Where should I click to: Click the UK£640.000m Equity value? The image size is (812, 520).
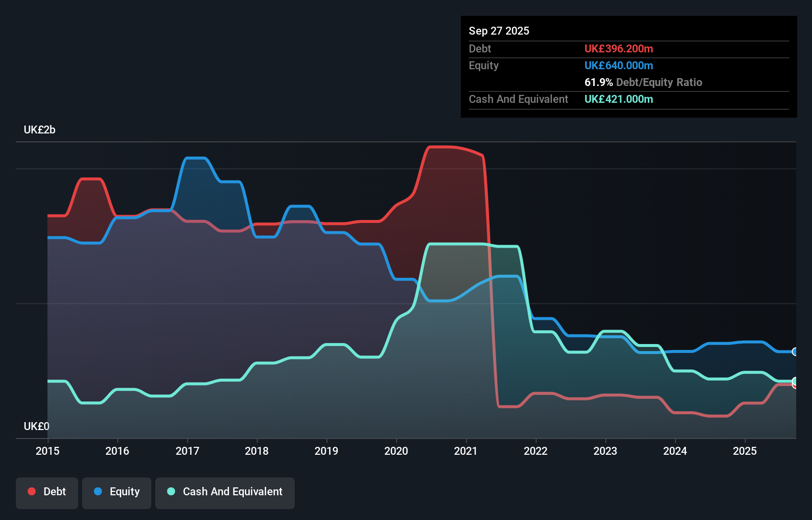[x=619, y=65]
